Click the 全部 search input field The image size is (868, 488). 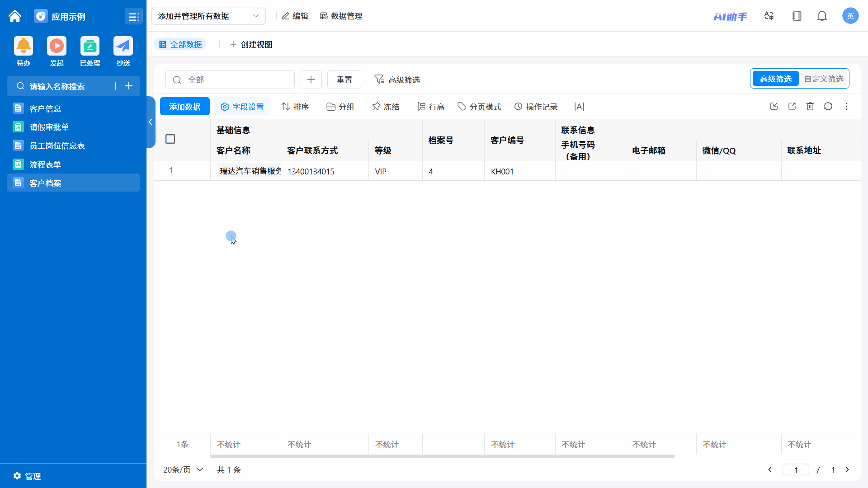pos(230,80)
